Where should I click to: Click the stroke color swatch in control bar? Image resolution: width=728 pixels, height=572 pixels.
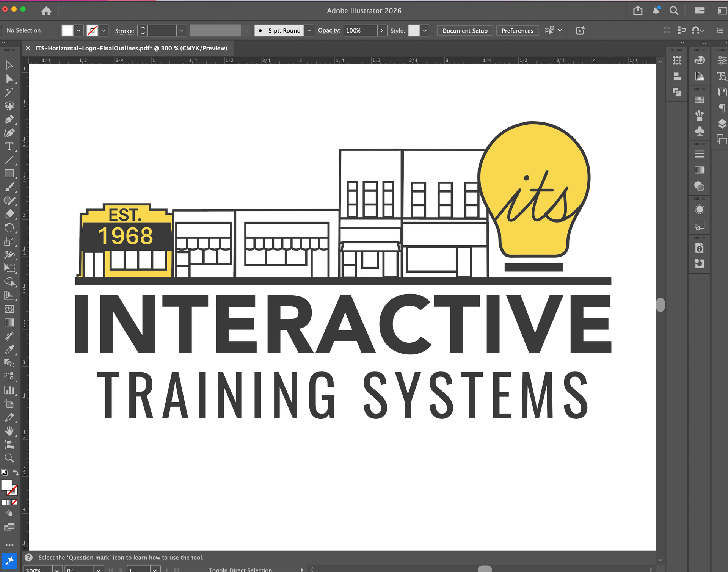(x=92, y=30)
